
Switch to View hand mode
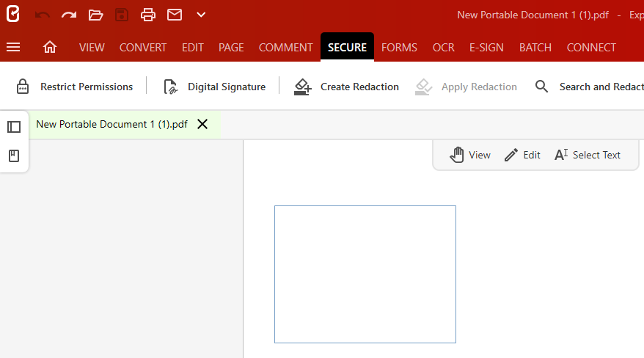click(x=470, y=155)
